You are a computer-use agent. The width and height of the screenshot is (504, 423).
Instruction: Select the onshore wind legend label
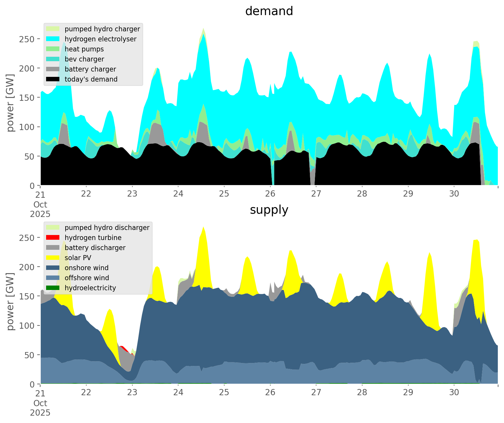tap(87, 268)
